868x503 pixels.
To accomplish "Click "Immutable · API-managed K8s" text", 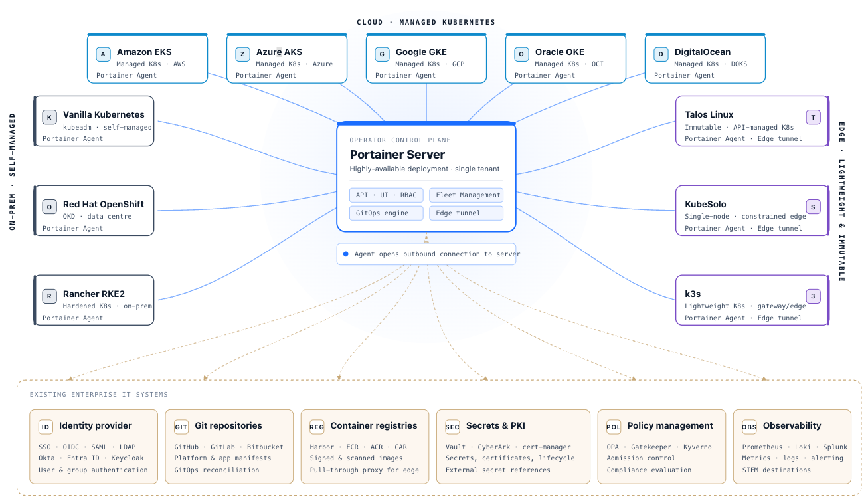I will pos(739,128).
